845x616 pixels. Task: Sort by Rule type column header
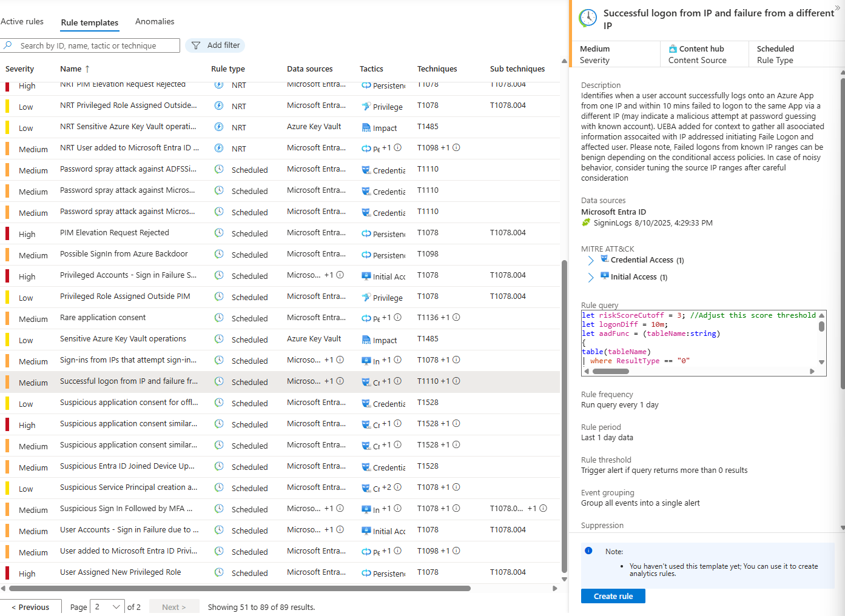pyautogui.click(x=228, y=69)
